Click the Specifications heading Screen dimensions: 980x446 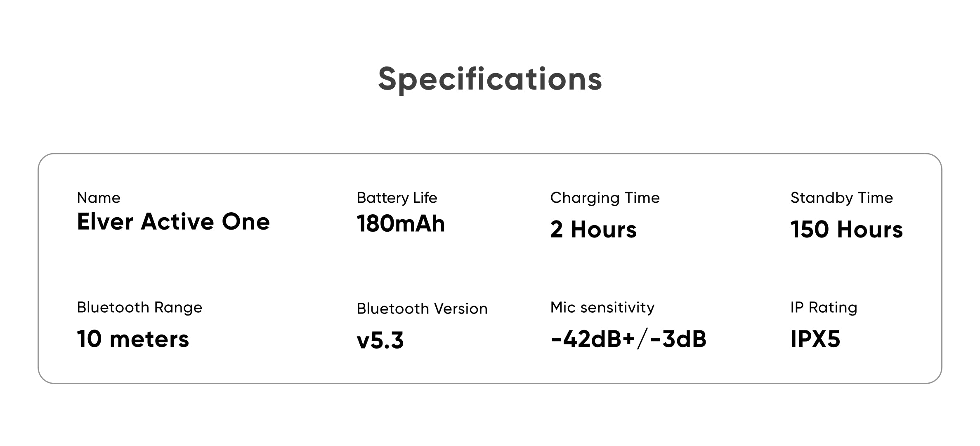[490, 79]
